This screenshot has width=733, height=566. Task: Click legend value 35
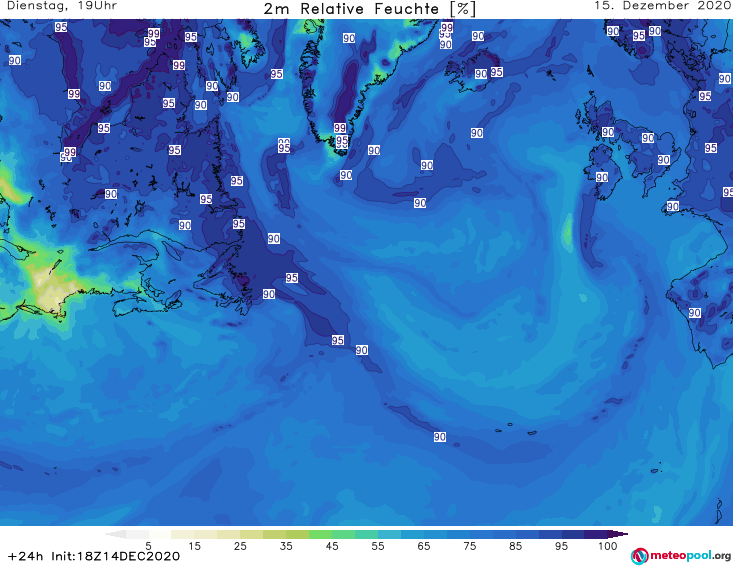click(286, 546)
